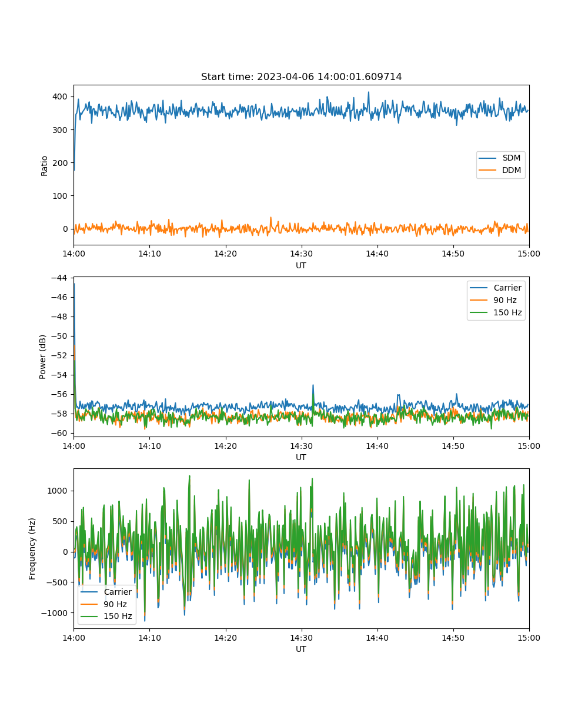
Task: Click the 'Power (dB)' y-axis label
Action: pyautogui.click(x=43, y=357)
